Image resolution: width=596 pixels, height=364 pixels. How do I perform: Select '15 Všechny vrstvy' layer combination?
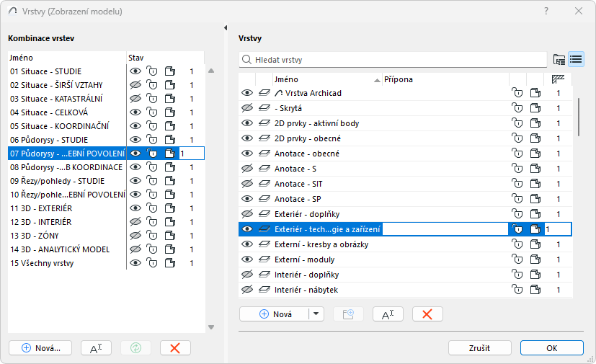[43, 263]
